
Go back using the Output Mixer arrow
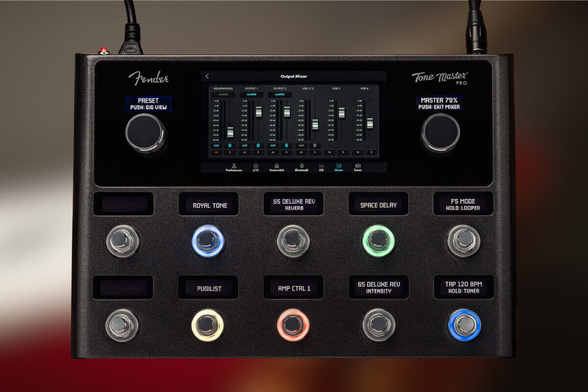207,76
